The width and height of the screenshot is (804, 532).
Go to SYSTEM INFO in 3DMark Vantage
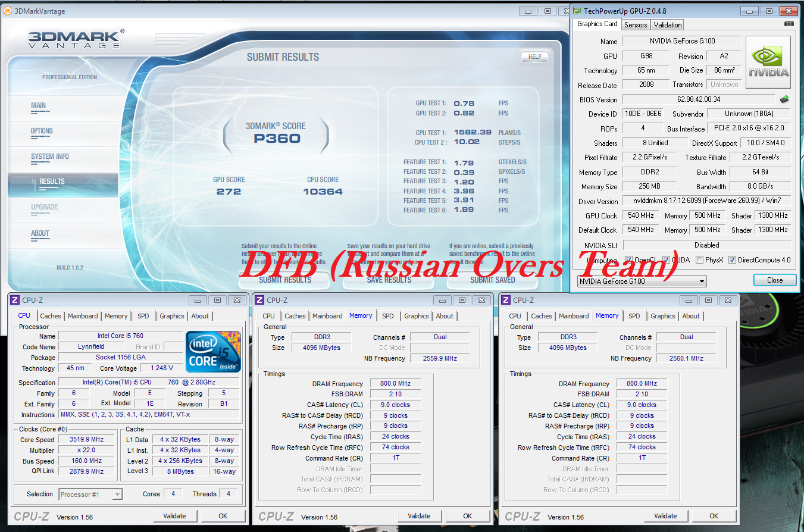63,158
